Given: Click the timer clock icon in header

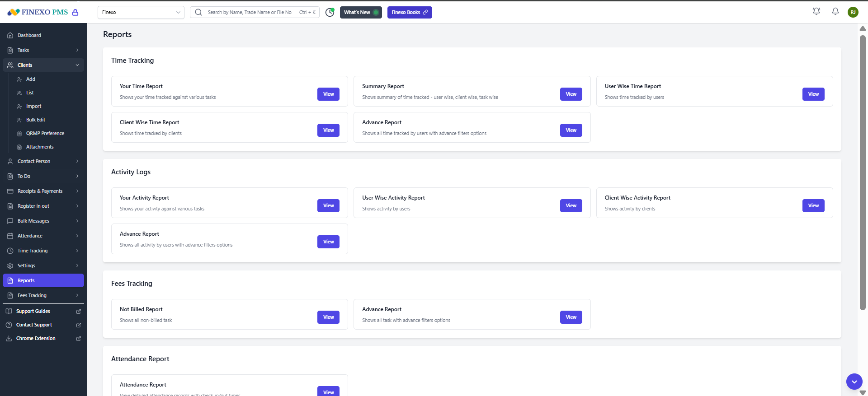Looking at the screenshot, I should [330, 12].
